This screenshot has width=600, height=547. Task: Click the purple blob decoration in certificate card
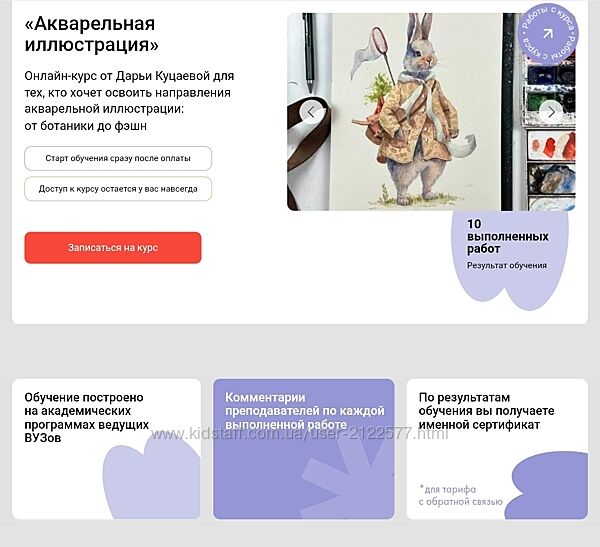click(547, 485)
